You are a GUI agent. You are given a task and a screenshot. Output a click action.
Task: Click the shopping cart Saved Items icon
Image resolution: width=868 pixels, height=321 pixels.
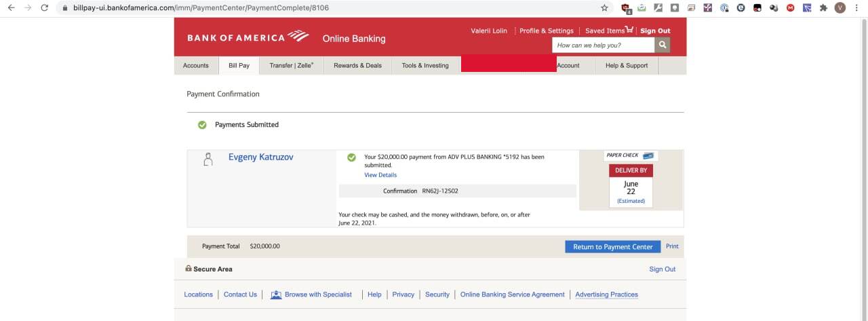(629, 31)
